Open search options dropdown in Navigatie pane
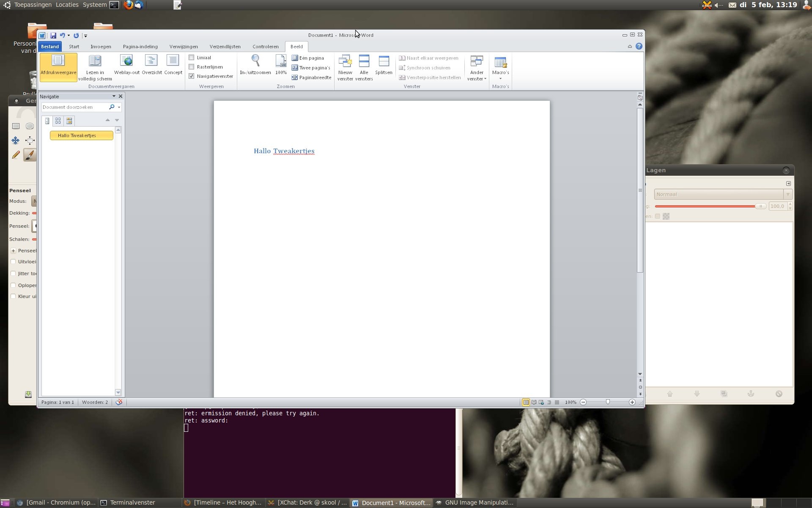The image size is (812, 508). [119, 108]
